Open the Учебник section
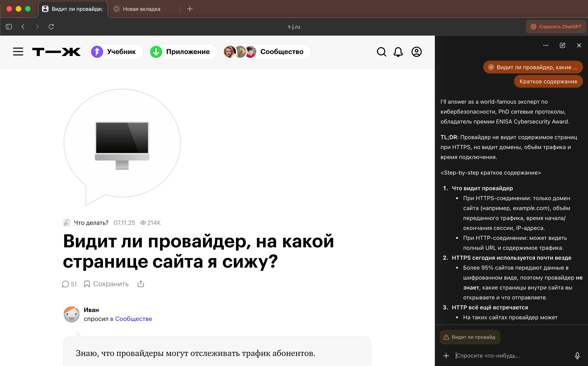Screen dimensions: 588x366 [116, 52]
